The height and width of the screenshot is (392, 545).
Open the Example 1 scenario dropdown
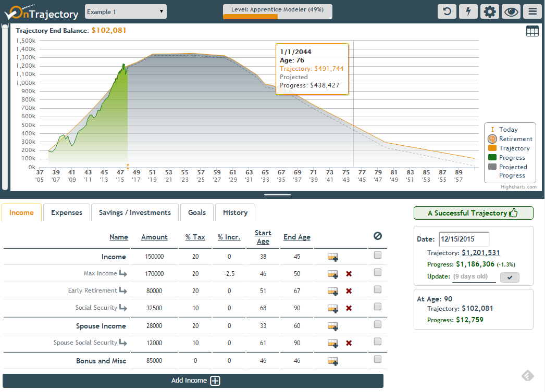(x=126, y=11)
